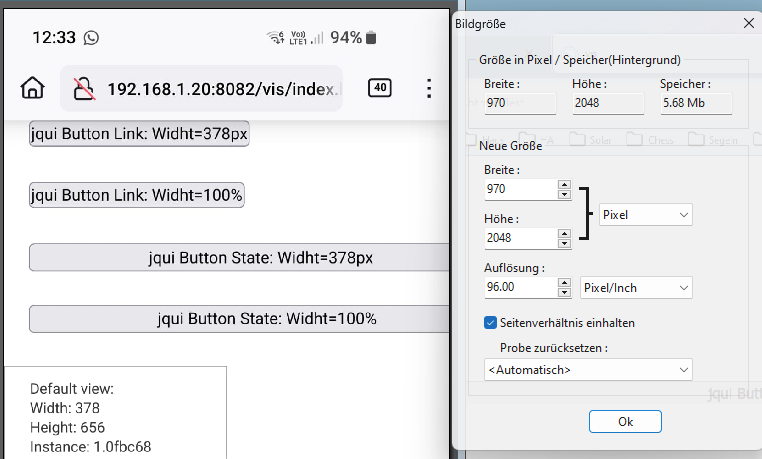Open the Pixel/Inch resolution unit dropdown
This screenshot has height=459, width=762.
point(635,288)
